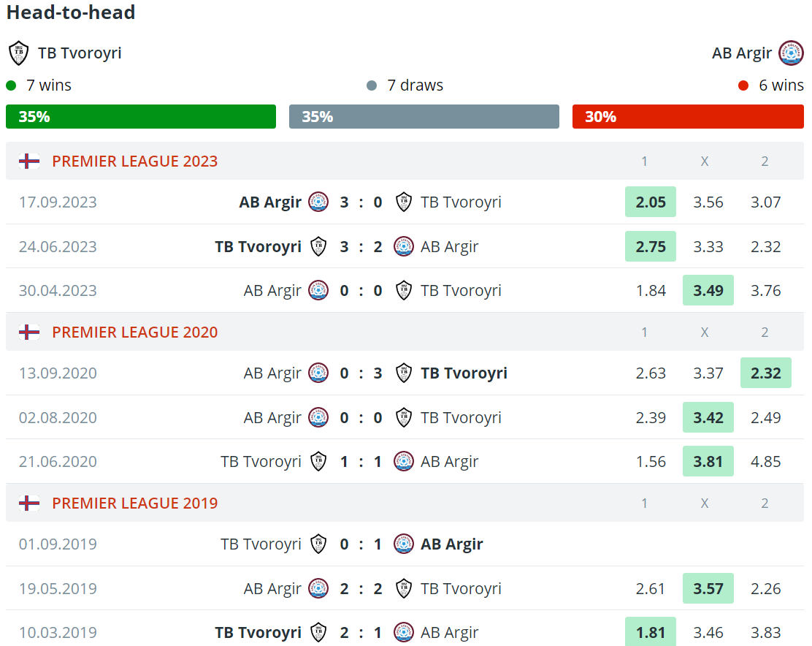
Task: Open the PREMIER LEAGUE 2023 competition link
Action: point(135,161)
